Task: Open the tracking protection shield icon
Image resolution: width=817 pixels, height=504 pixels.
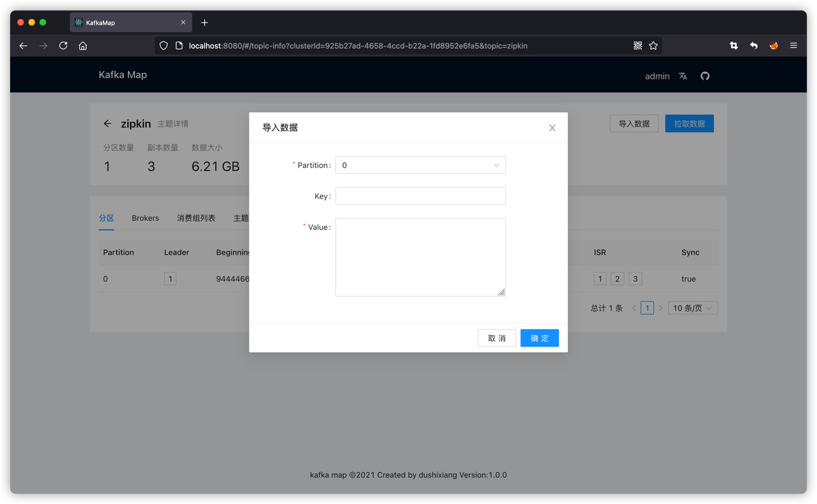Action: tap(163, 45)
